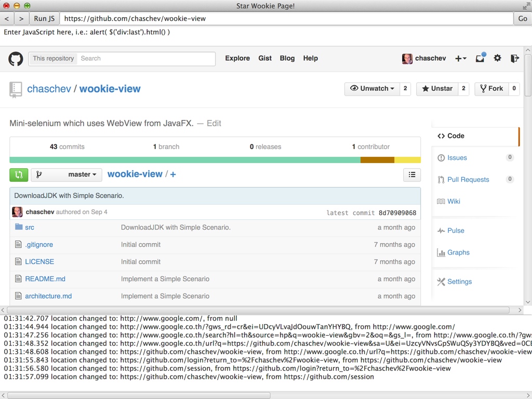Unstar the wookie-view repository
The width and height of the screenshot is (532, 399).
click(437, 89)
